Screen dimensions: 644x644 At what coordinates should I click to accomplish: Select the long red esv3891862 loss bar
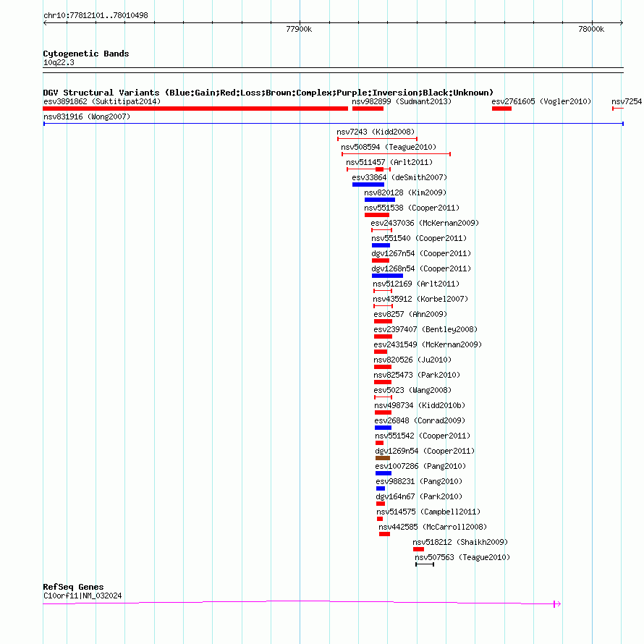195,109
